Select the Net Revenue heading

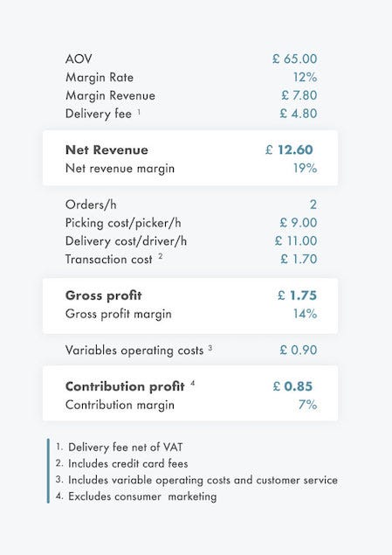pos(107,149)
